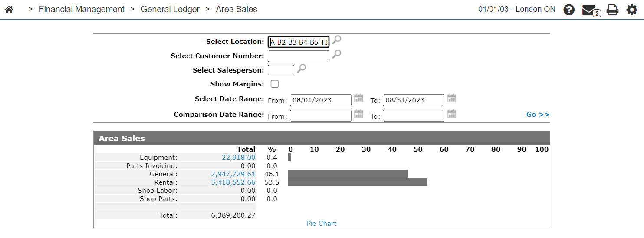Click the To date field 08/31/2023
Screen dimensions: 644x238
click(414, 100)
